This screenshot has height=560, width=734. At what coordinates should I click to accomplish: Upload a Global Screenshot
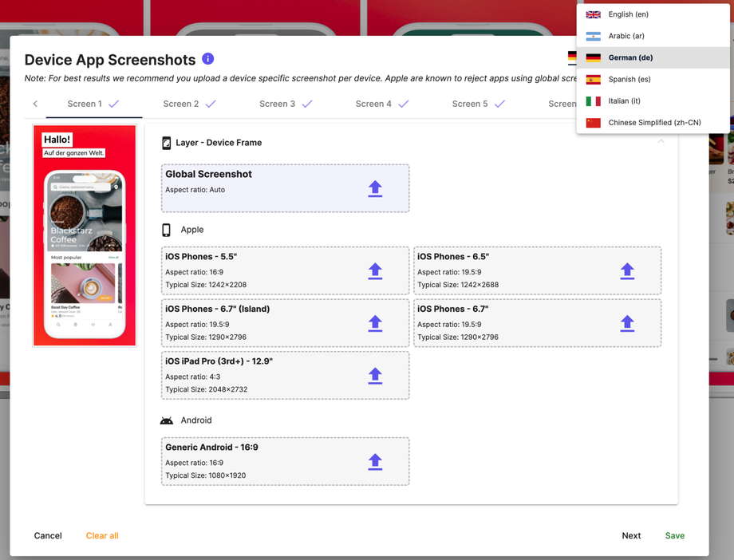point(375,188)
